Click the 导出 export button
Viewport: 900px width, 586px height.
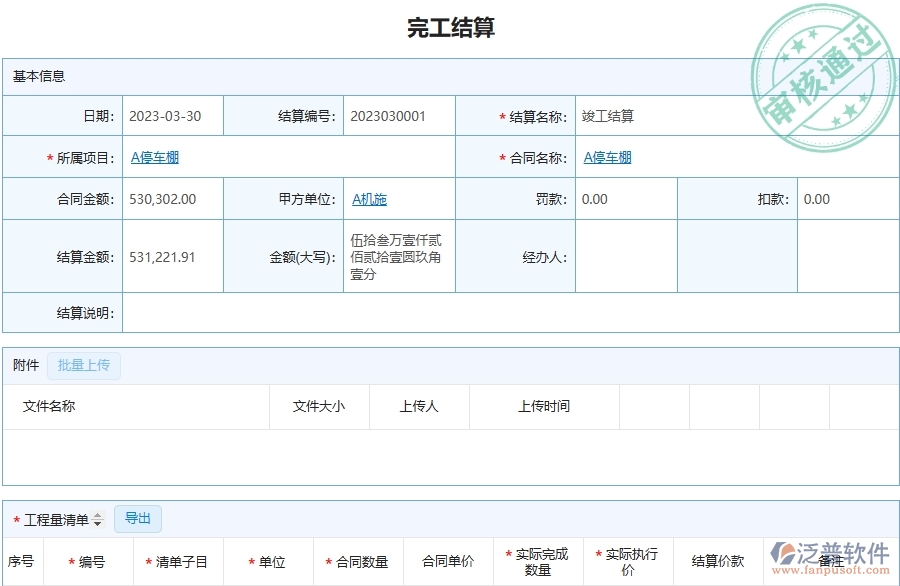pyautogui.click(x=138, y=518)
